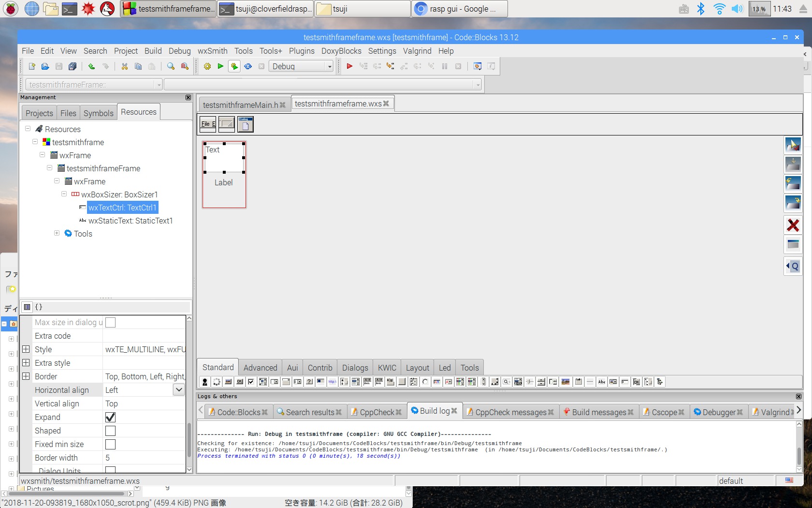The width and height of the screenshot is (812, 508).
Task: Click the red X delete item icon
Action: coord(793,225)
